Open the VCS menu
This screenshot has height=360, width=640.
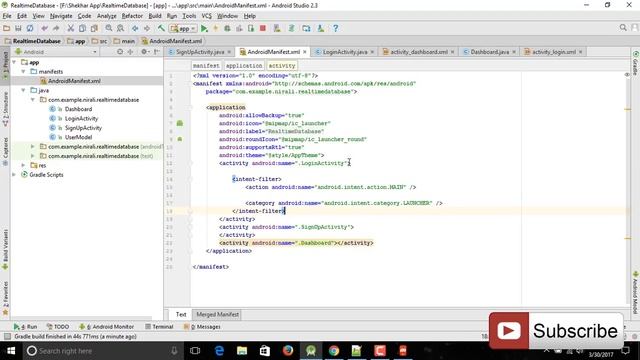pos(207,16)
